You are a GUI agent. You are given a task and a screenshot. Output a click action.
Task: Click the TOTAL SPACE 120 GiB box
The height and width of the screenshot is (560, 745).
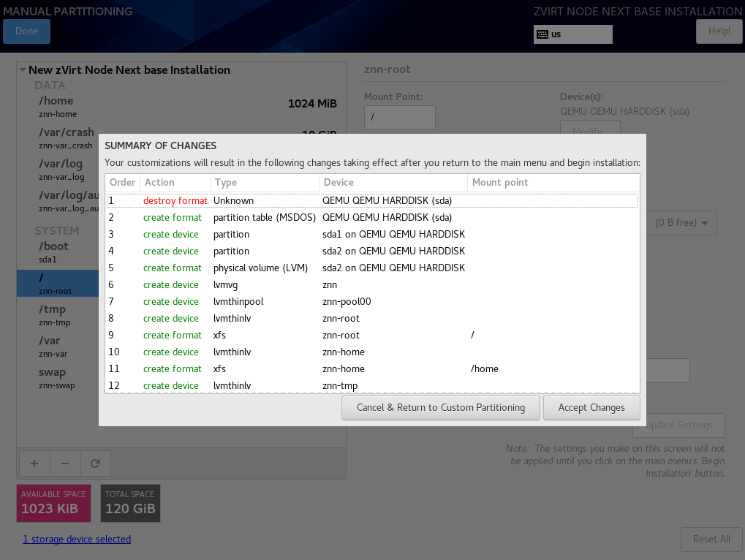(x=130, y=503)
